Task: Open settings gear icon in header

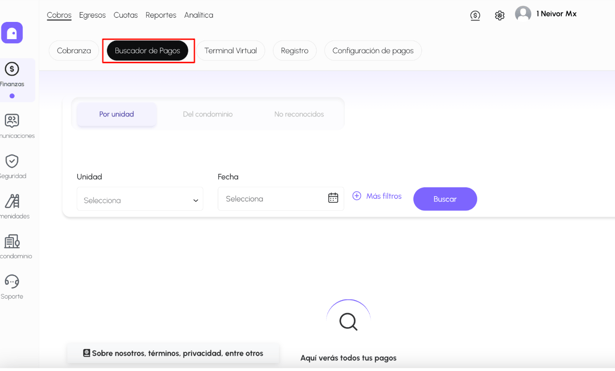Action: tap(499, 15)
